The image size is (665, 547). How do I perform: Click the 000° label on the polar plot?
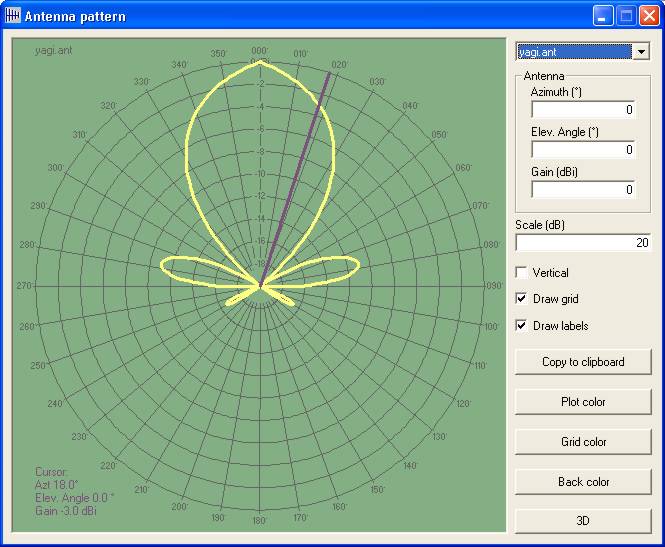pos(259,51)
